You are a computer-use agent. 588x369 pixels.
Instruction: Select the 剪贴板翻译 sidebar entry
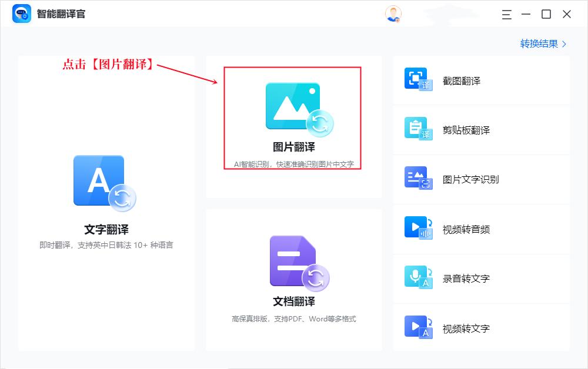pyautogui.click(x=465, y=130)
